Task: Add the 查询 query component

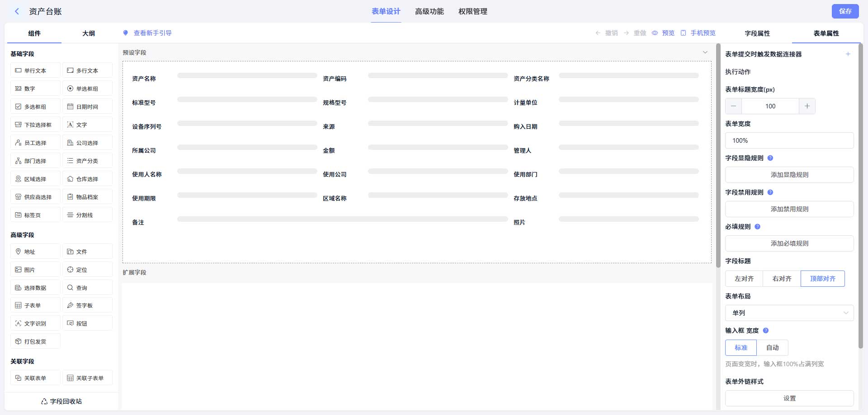Action: click(x=87, y=288)
